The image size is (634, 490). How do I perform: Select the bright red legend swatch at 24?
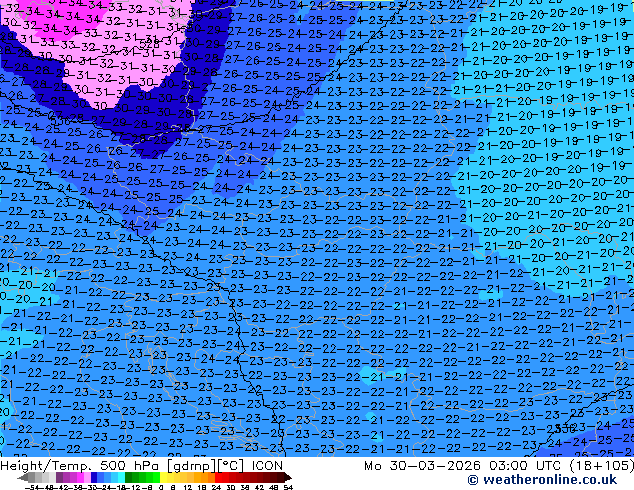click(218, 477)
